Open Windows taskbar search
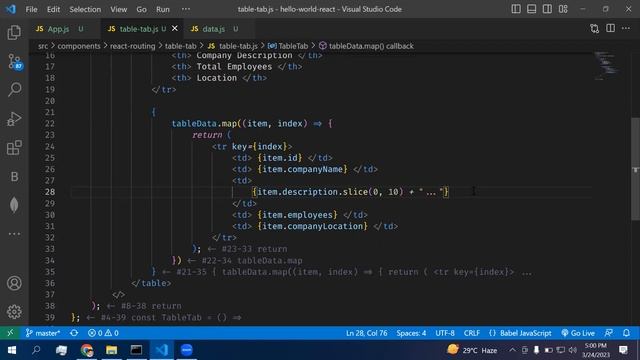The image size is (640, 360). pyautogui.click(x=36, y=350)
